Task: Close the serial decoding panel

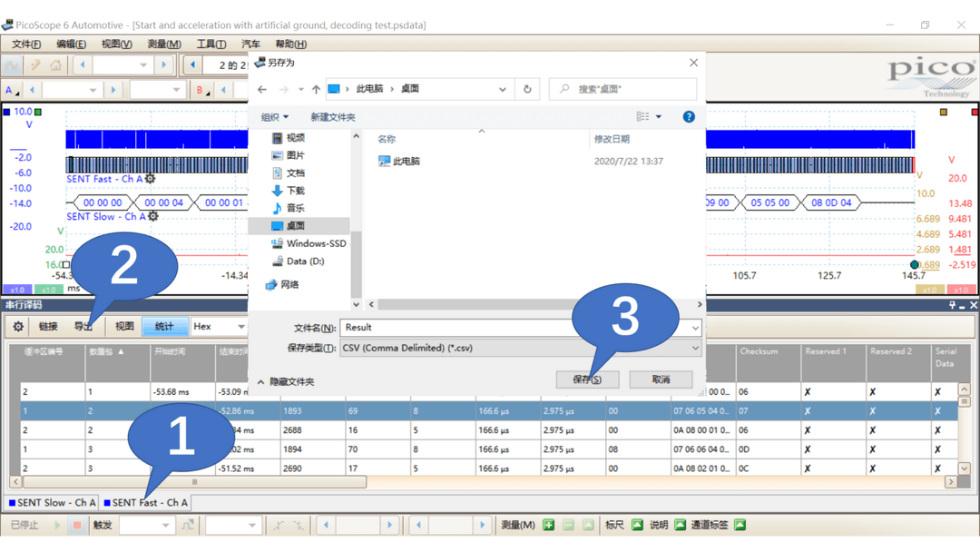Action: [973, 305]
